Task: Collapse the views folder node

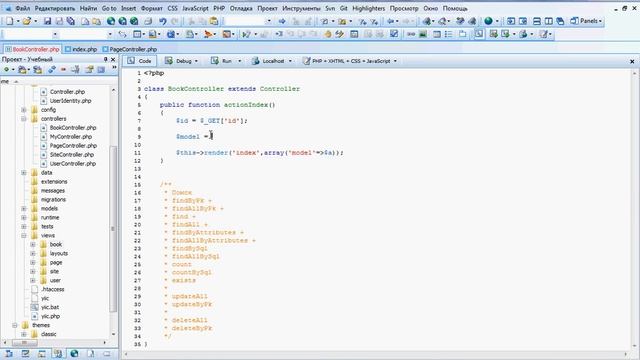Action: [24, 236]
